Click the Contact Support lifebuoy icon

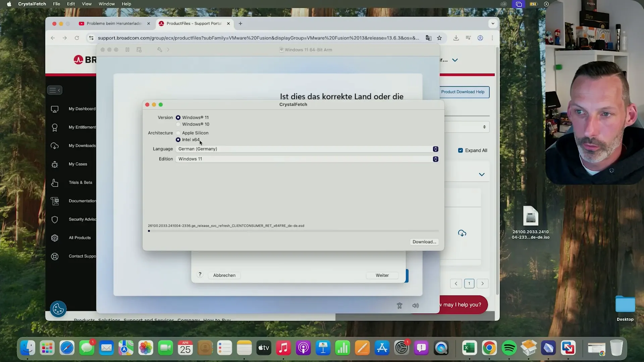point(55,256)
